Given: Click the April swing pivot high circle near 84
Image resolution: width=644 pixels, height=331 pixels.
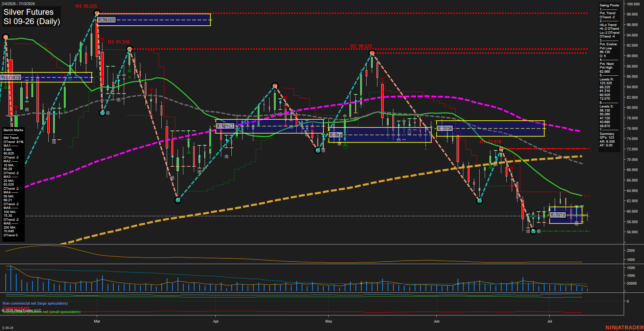Looking at the screenshot, I should pyautogui.click(x=275, y=86).
